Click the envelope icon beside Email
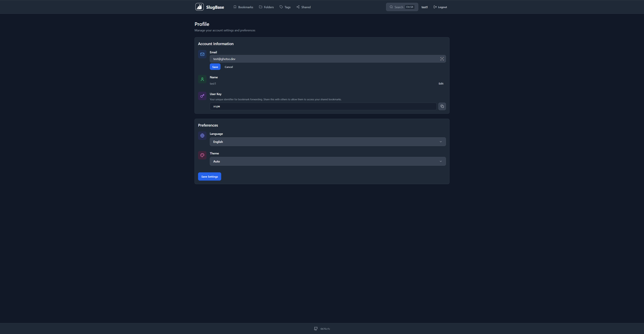 point(202,54)
